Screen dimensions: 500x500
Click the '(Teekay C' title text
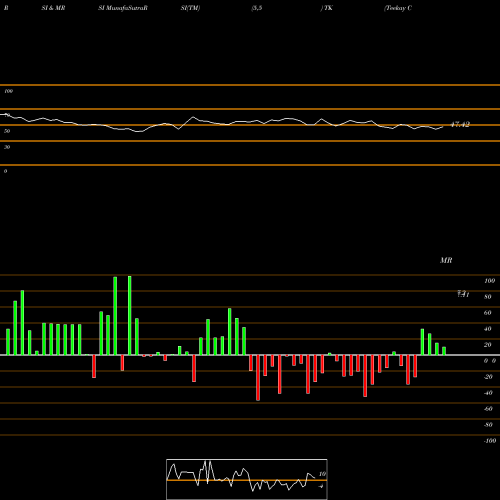click(398, 8)
